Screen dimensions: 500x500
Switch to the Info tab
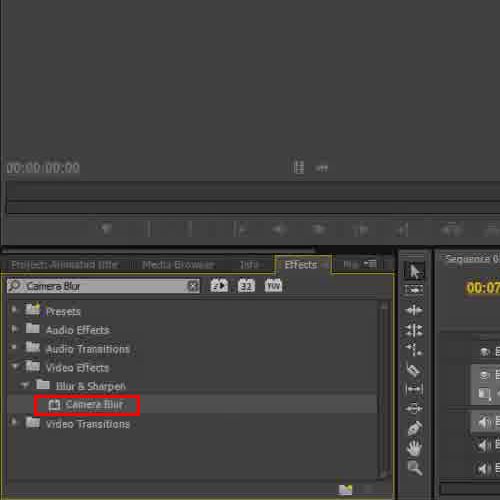(x=249, y=265)
